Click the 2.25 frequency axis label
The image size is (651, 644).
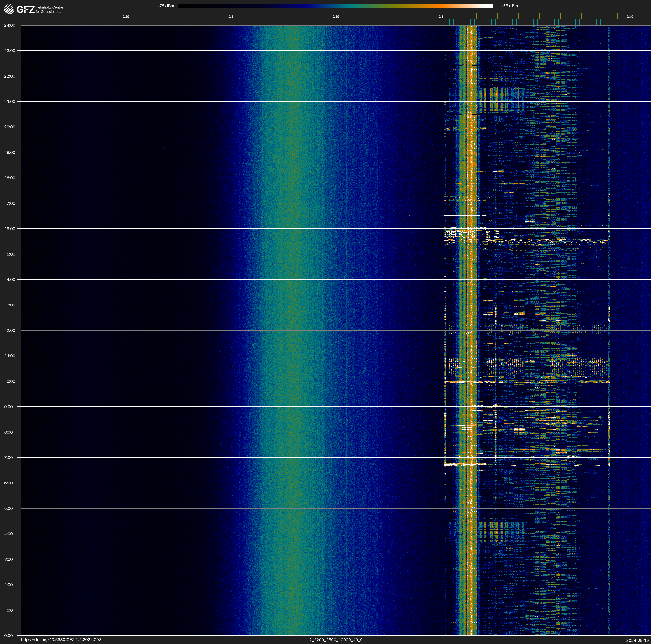tap(126, 17)
